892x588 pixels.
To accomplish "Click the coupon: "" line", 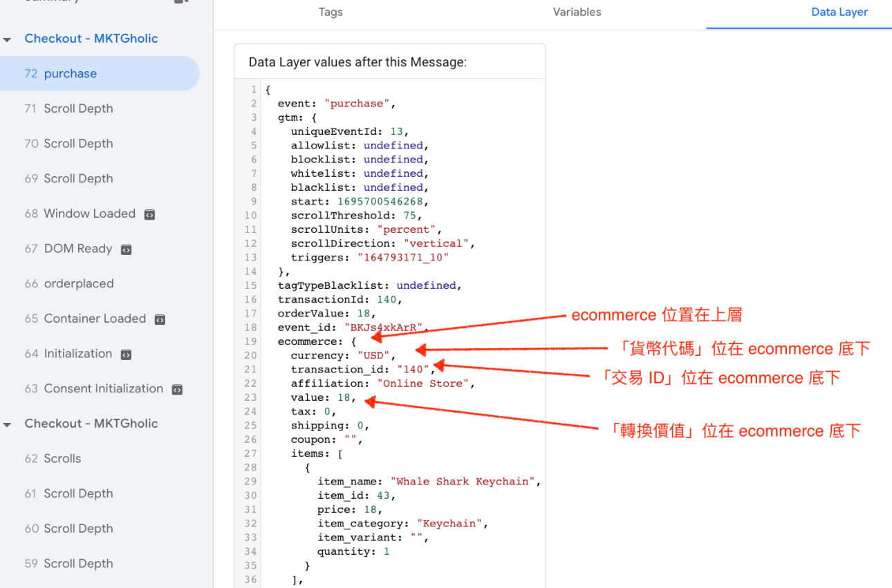I will pyautogui.click(x=327, y=439).
